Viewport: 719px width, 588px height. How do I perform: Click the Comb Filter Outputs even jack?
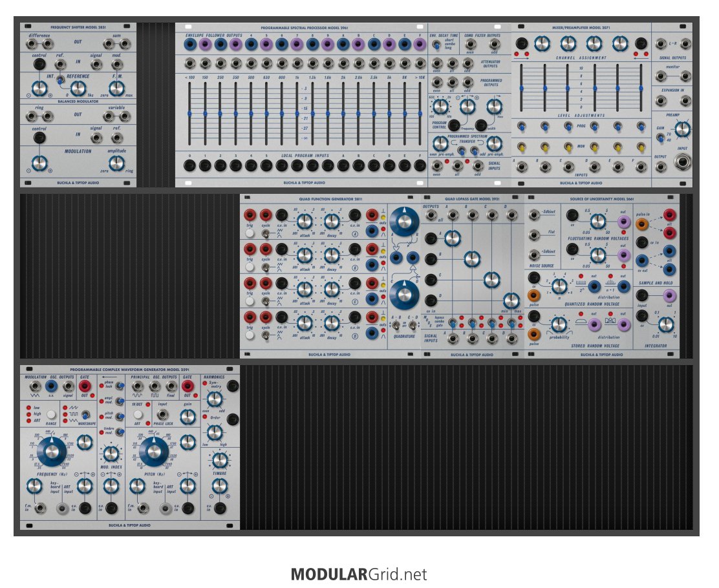pos(470,45)
